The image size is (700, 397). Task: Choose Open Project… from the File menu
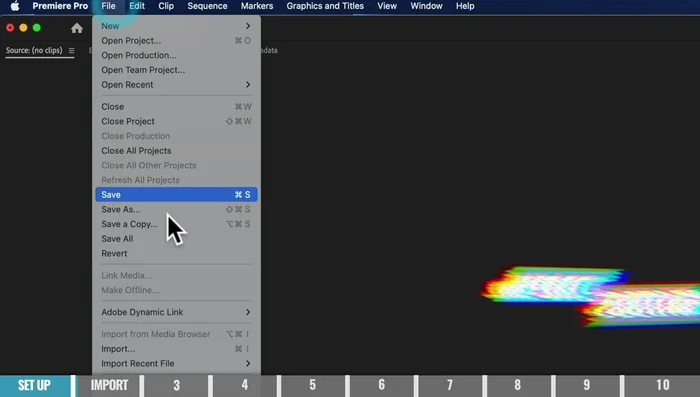pyautogui.click(x=176, y=41)
